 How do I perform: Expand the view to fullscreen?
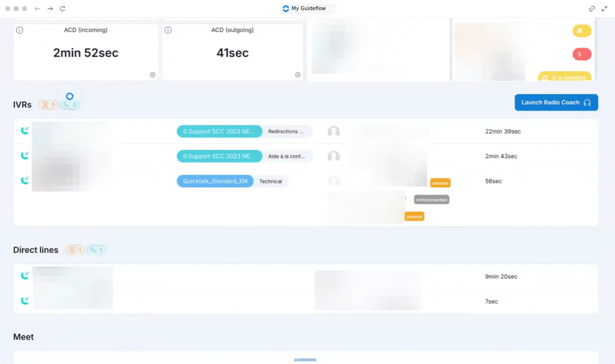click(604, 9)
